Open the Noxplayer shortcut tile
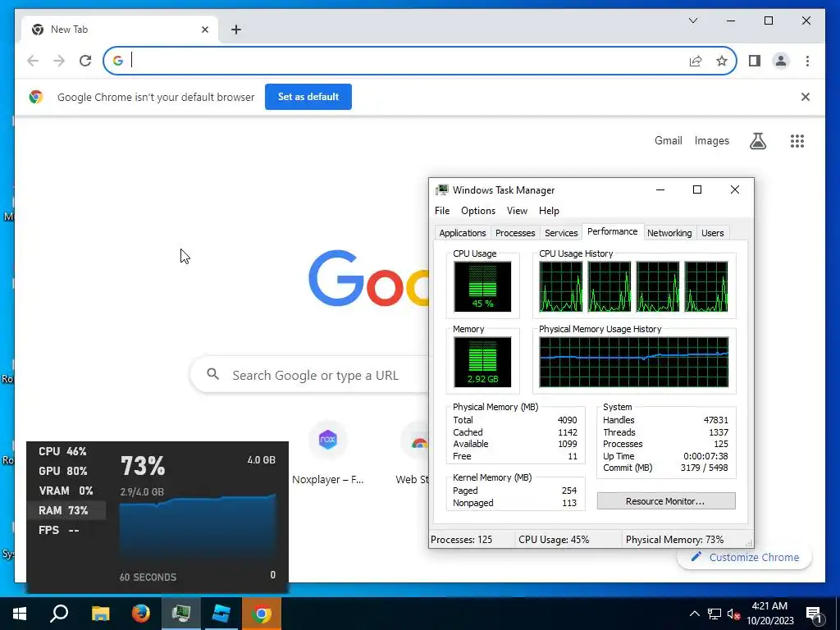The image size is (840, 630). 328,453
